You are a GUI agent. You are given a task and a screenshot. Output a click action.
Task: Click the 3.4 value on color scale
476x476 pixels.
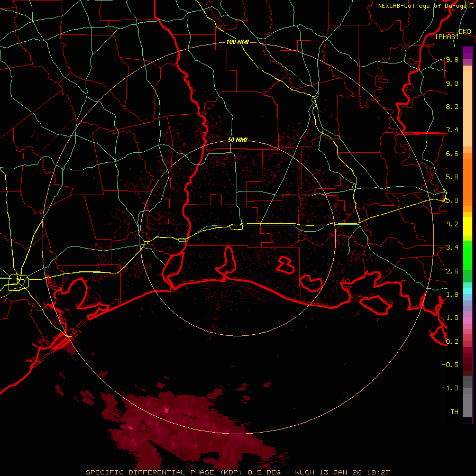[452, 248]
